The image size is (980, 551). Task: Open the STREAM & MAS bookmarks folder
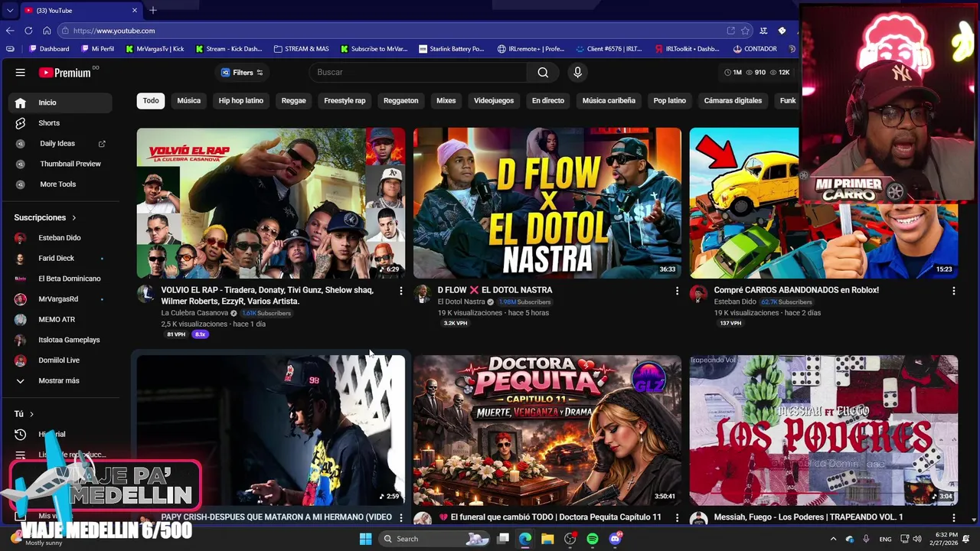302,49
